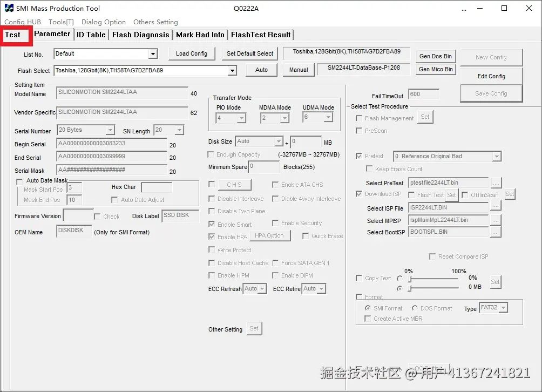Toggle the Enable HPA checkbox
542x392 pixels.
212,237
